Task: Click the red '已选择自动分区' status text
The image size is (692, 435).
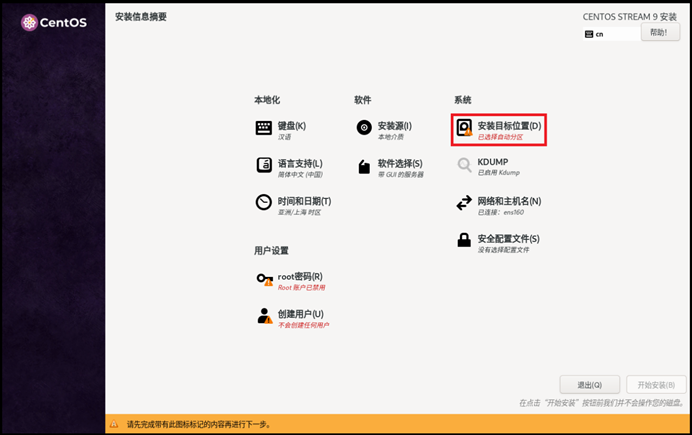Action: pyautogui.click(x=500, y=137)
